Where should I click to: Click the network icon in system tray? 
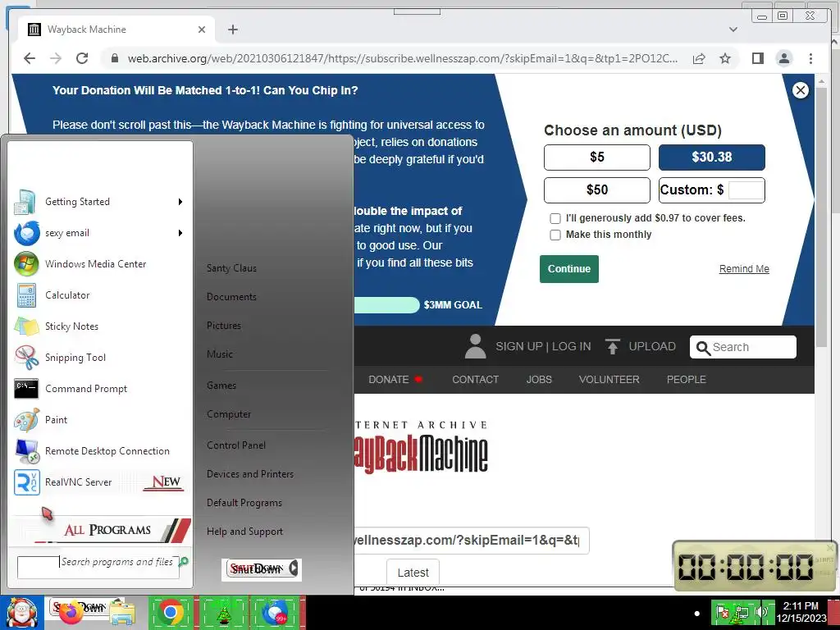click(742, 612)
